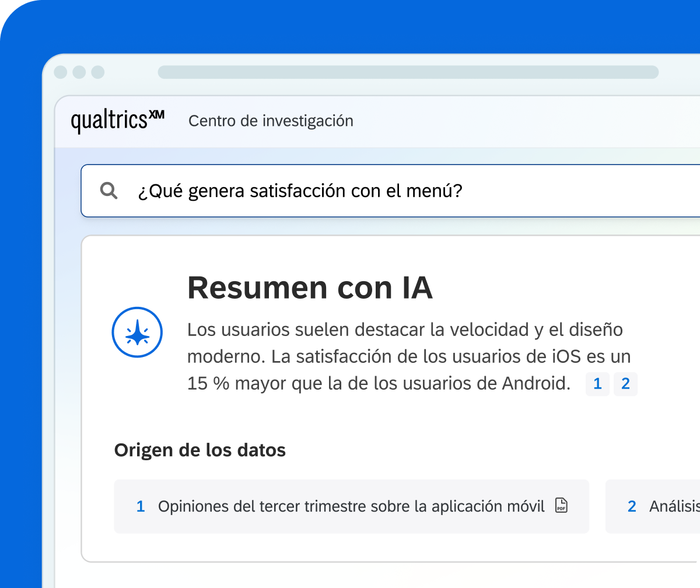Open the PDF icon on the Opiniones source
Viewport: 700px width, 588px height.
(561, 506)
